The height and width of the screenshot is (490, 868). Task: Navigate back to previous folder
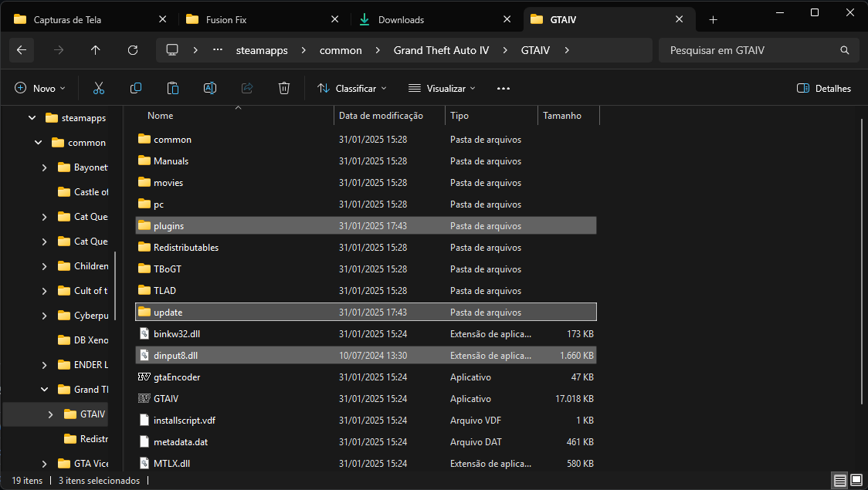tap(22, 50)
